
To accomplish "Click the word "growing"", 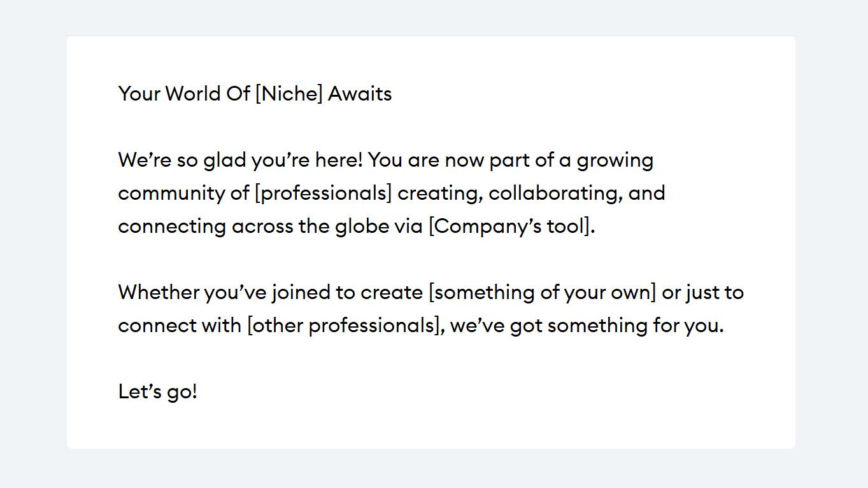I will click(615, 160).
